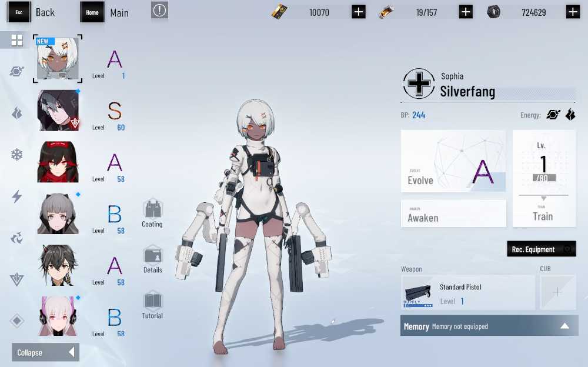
Task: Click the Home key icon
Action: click(x=92, y=12)
